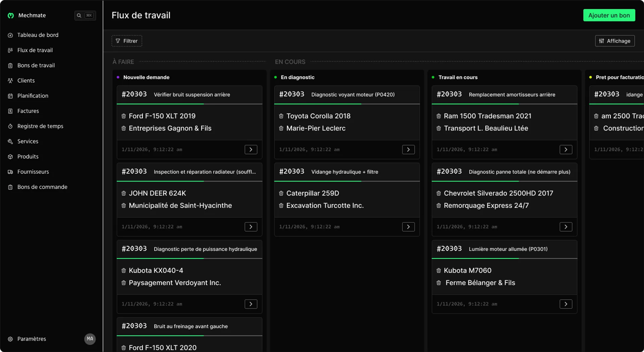Open the Affichage display options

pos(614,41)
